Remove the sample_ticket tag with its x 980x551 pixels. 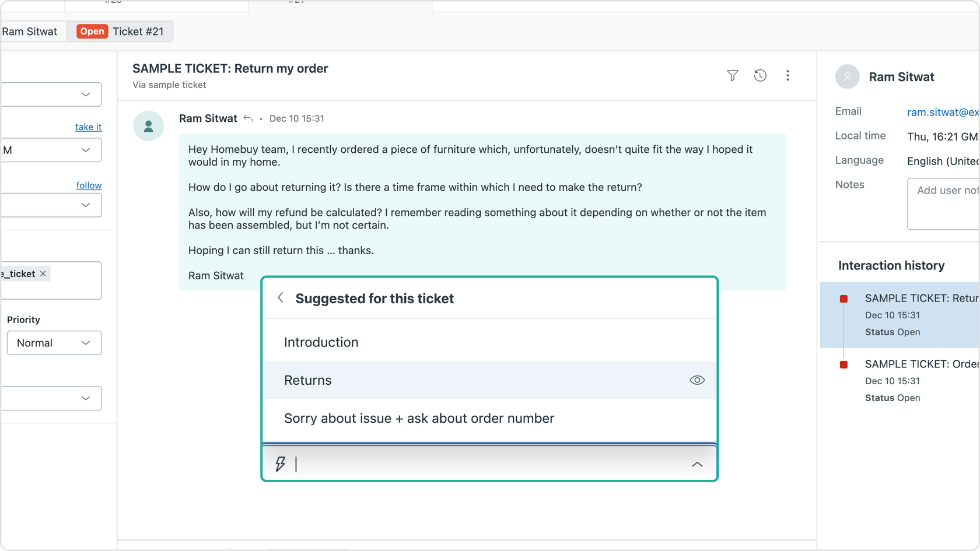(43, 273)
